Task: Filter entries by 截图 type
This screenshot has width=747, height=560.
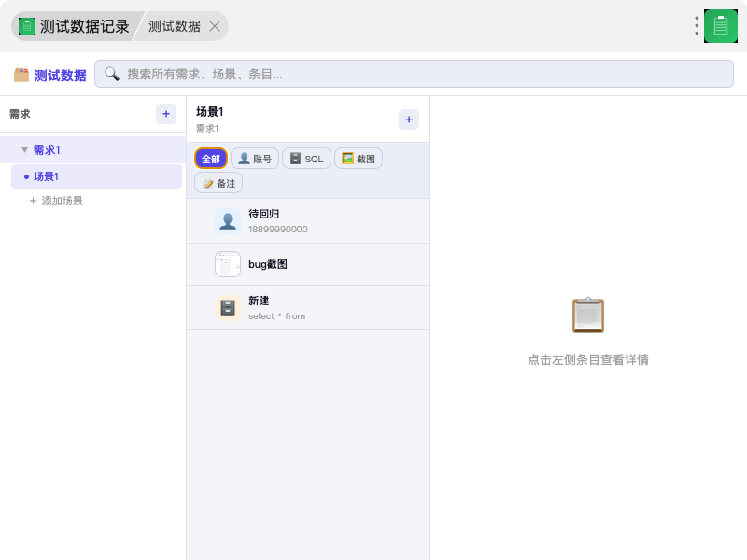Action: click(359, 159)
